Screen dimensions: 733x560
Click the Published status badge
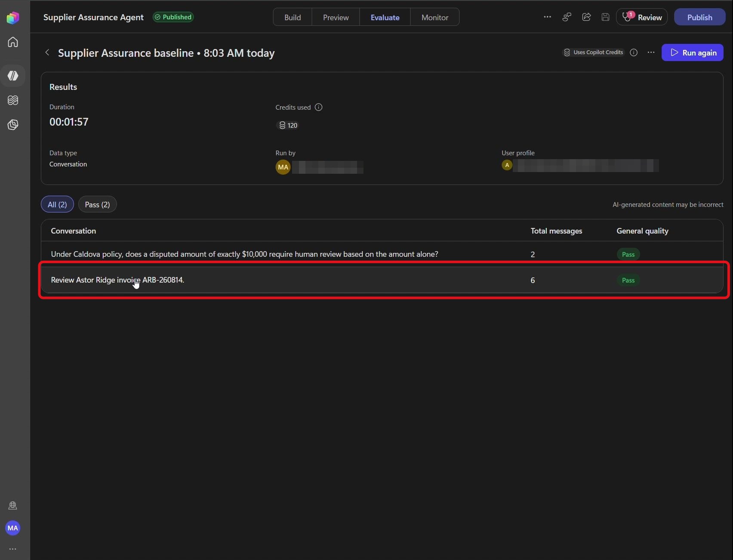tap(173, 17)
